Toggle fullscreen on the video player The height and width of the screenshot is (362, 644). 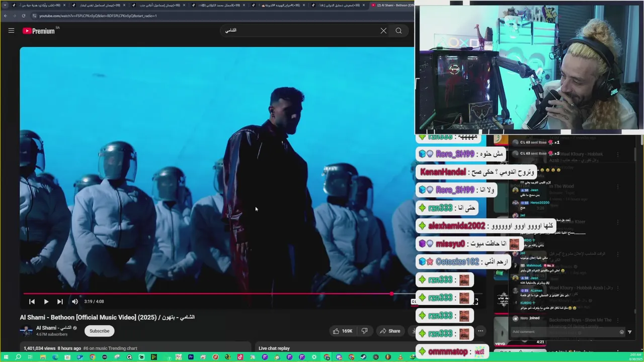coord(475,302)
